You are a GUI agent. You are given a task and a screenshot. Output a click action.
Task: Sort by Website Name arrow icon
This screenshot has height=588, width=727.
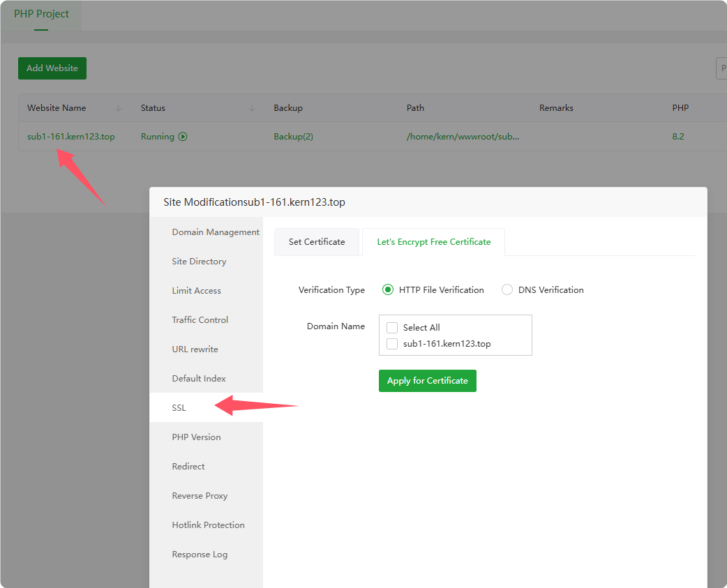118,108
